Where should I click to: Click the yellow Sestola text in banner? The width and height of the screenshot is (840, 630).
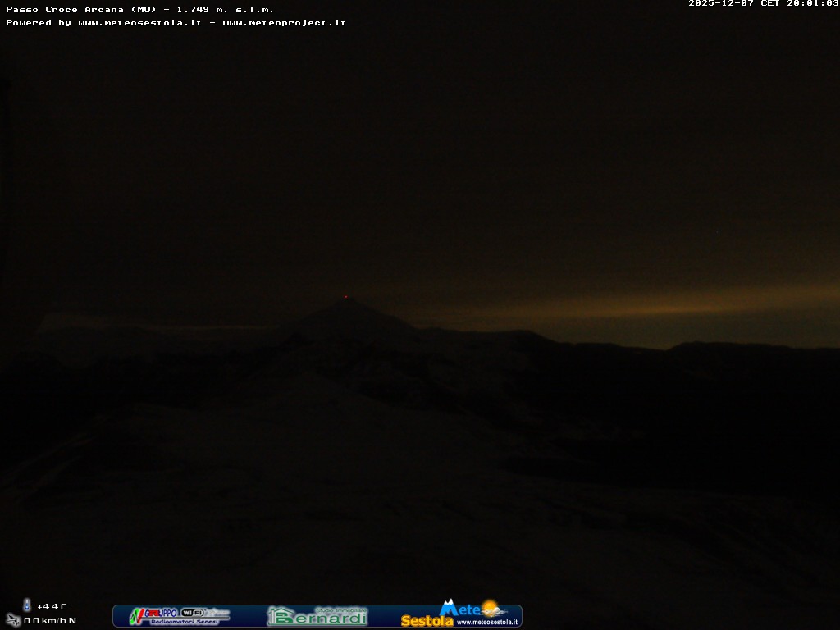(427, 621)
